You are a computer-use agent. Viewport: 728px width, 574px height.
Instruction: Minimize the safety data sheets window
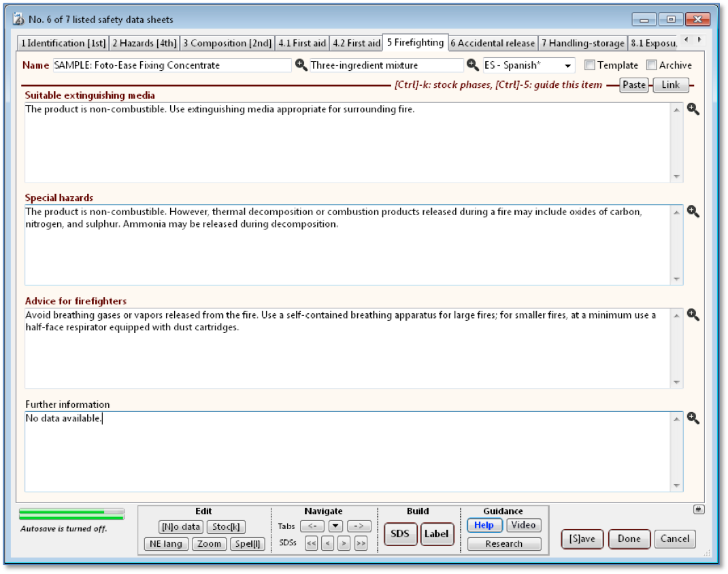pyautogui.click(x=644, y=20)
